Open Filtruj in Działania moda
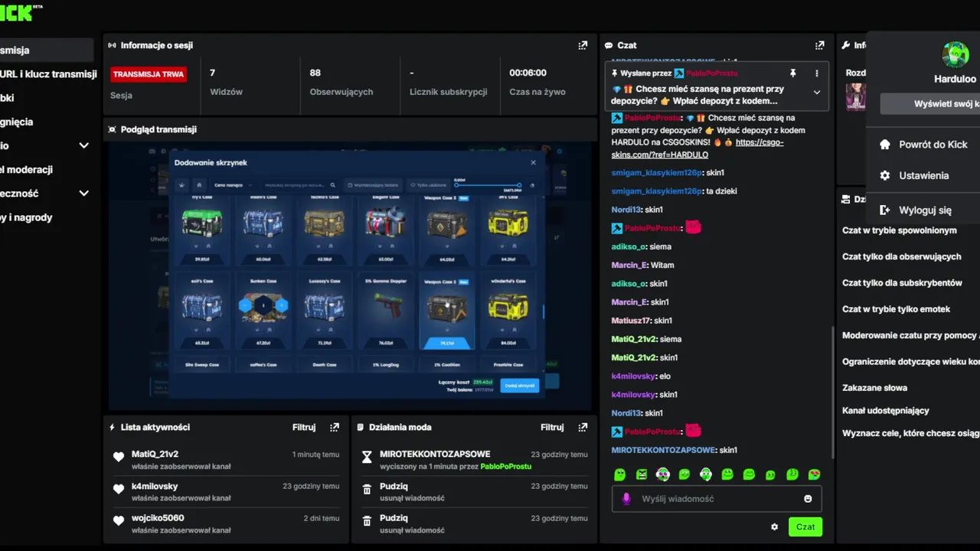This screenshot has height=551, width=980. tap(552, 427)
